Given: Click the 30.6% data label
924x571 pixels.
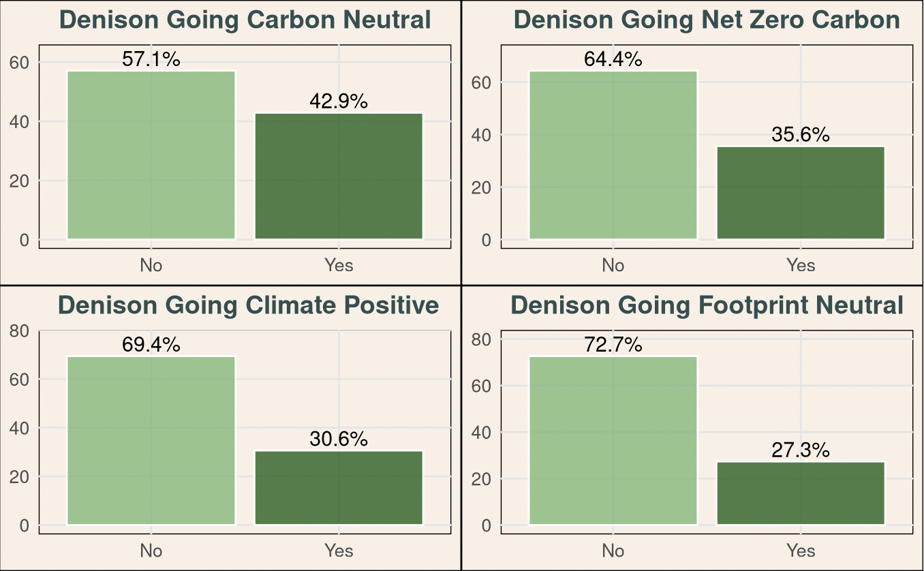Looking at the screenshot, I should pyautogui.click(x=339, y=439).
